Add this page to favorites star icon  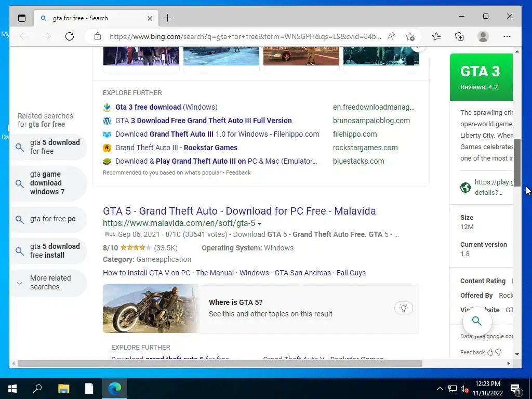[x=410, y=36]
